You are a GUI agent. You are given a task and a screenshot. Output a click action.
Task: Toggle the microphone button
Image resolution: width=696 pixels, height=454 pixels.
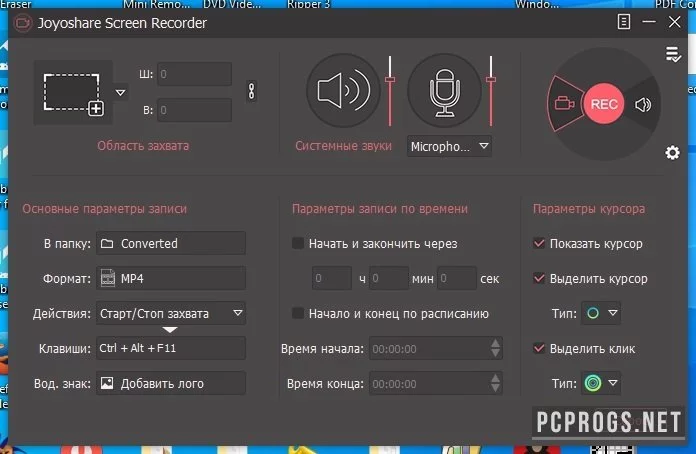click(444, 91)
